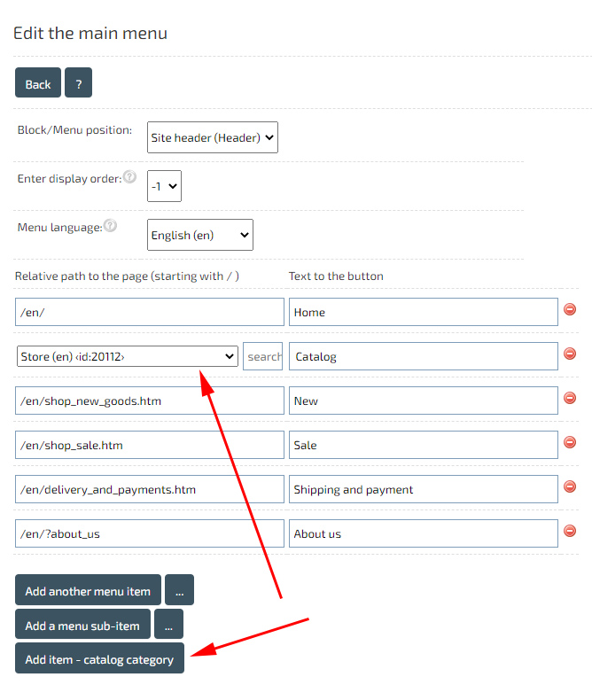This screenshot has width=592, height=700.
Task: Open the Block/Menu position dropdown
Action: tap(212, 137)
